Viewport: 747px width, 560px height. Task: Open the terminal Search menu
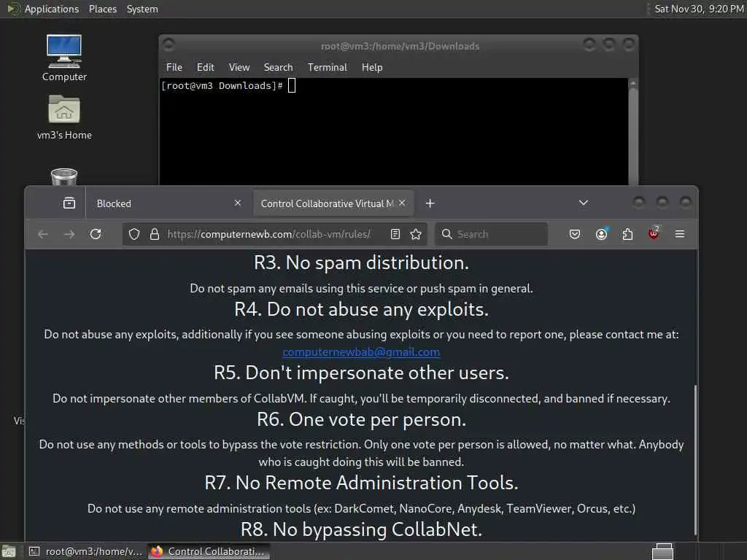(x=278, y=67)
